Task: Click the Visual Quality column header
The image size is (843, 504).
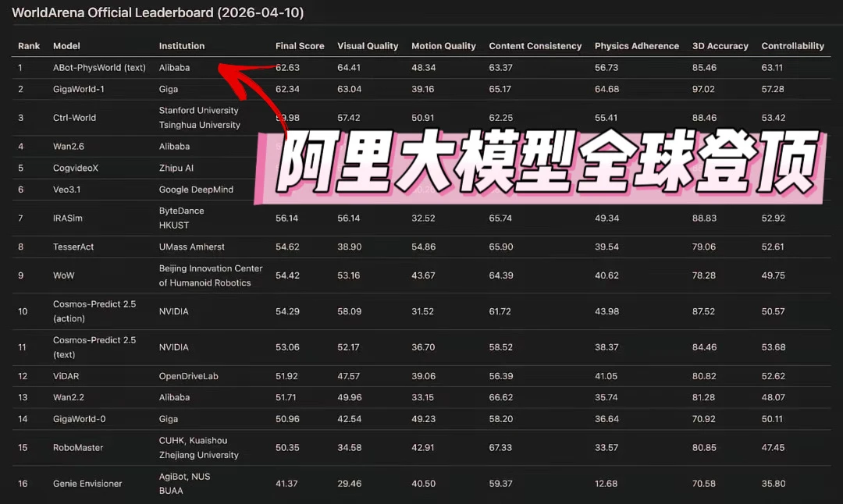Action: 368,46
